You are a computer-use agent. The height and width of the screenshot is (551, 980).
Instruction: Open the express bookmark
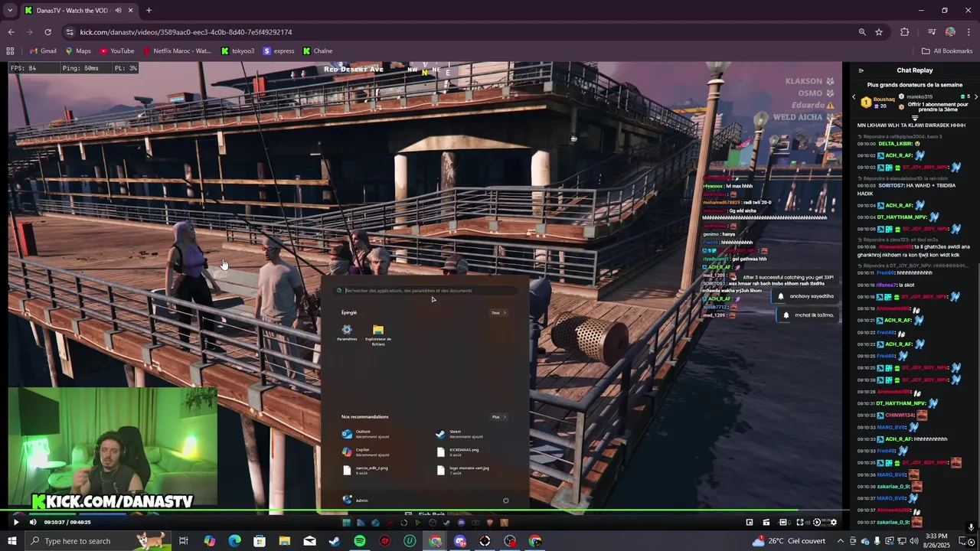coord(279,51)
